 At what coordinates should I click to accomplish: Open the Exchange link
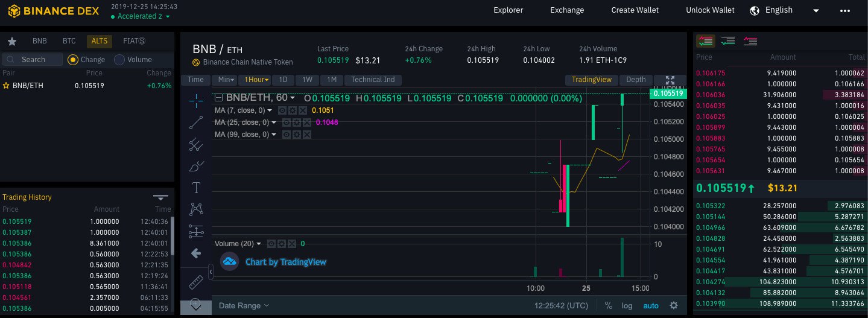[x=567, y=10]
